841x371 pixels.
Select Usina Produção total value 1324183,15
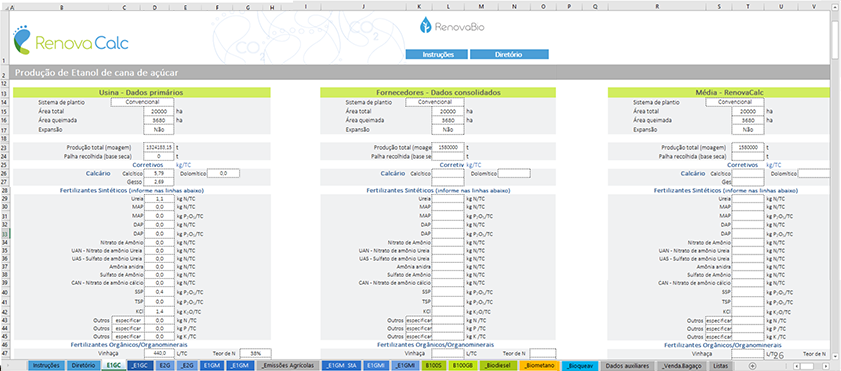click(x=159, y=147)
